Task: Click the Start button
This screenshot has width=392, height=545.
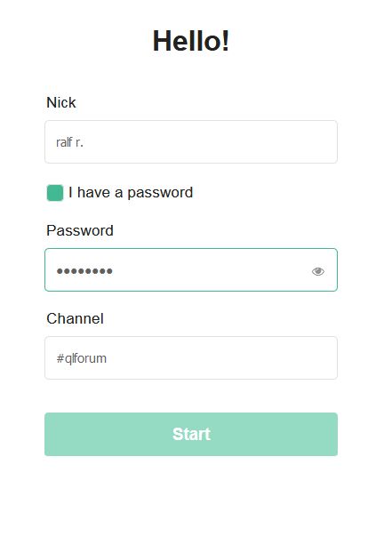Action: (x=191, y=434)
